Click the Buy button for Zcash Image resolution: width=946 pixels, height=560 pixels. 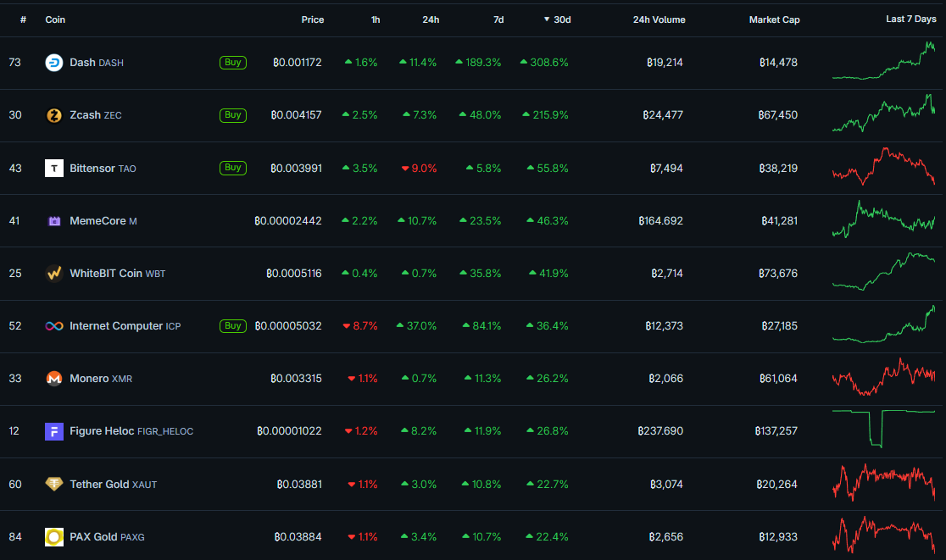point(233,115)
